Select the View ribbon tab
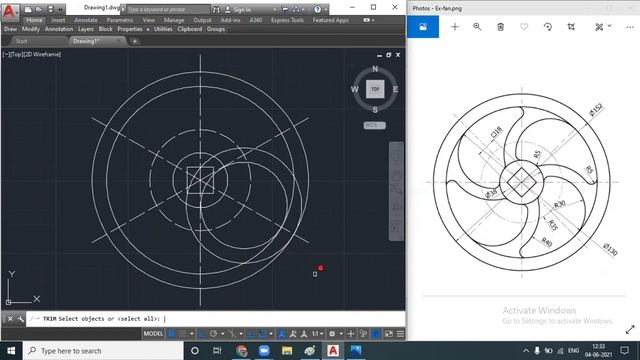The width and height of the screenshot is (640, 360). 149,20
